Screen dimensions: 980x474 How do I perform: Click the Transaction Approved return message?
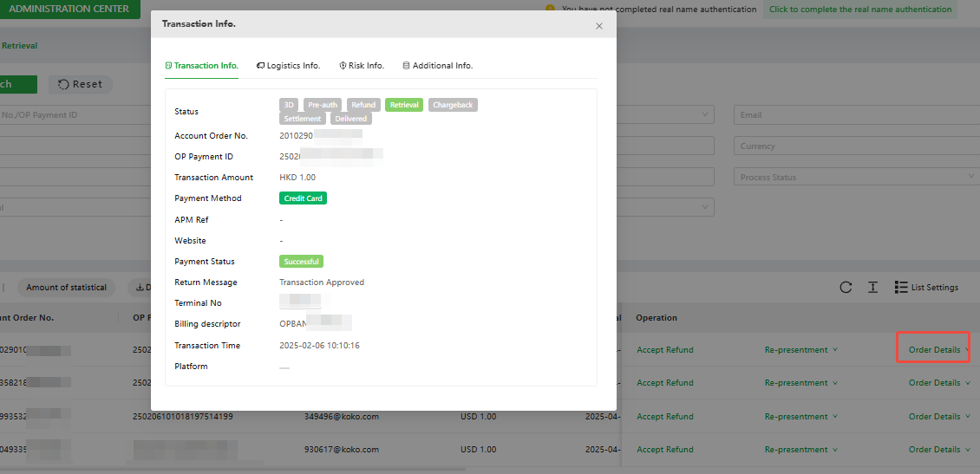tap(322, 282)
